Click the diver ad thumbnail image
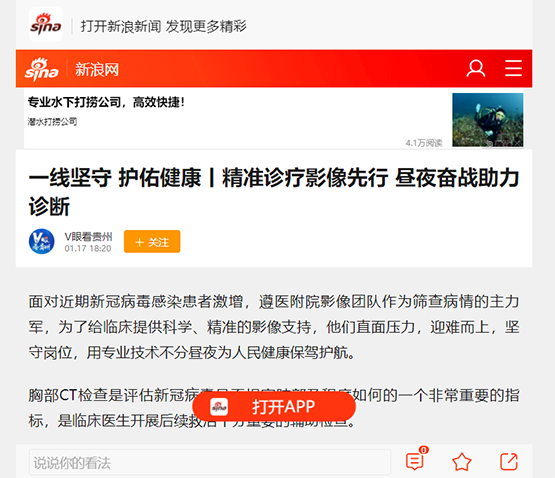The image size is (555, 478). (x=487, y=120)
